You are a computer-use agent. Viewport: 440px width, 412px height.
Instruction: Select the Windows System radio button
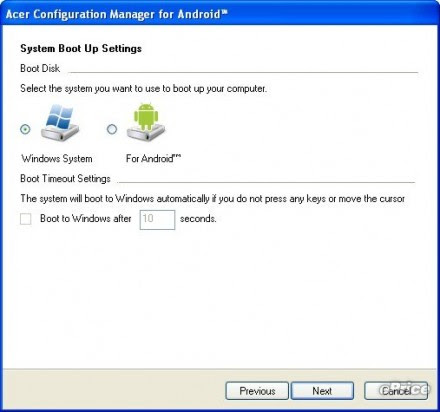coord(25,129)
